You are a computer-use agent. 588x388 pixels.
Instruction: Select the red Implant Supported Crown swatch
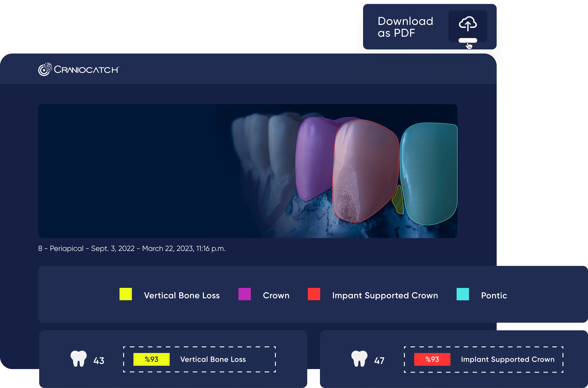[x=314, y=294]
